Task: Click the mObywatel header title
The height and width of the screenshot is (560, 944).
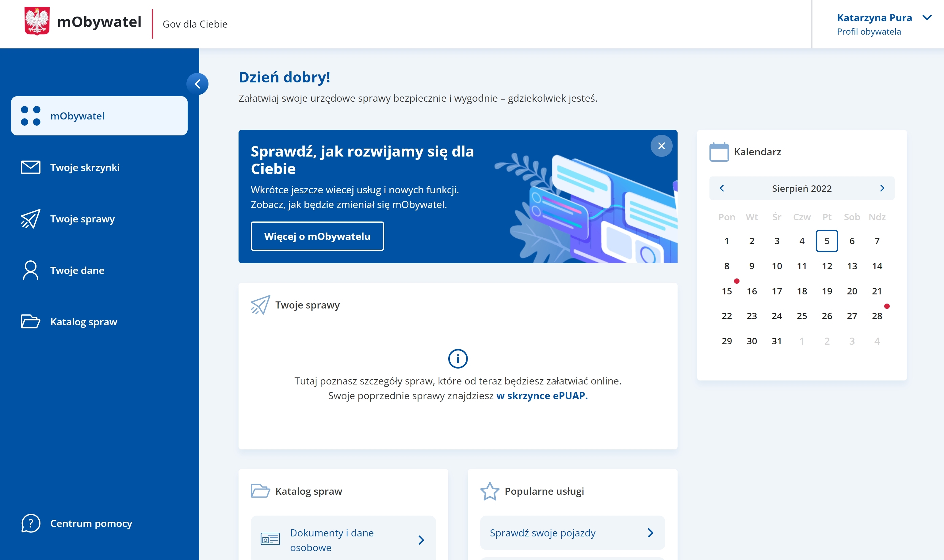Action: tap(99, 21)
